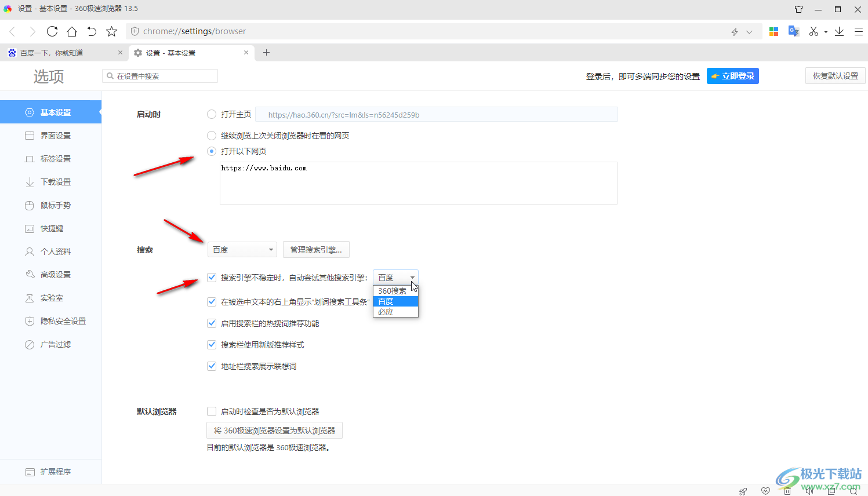Enable 启动时检查是否为默认浏览器 checkbox
The image size is (868, 496).
pyautogui.click(x=212, y=411)
